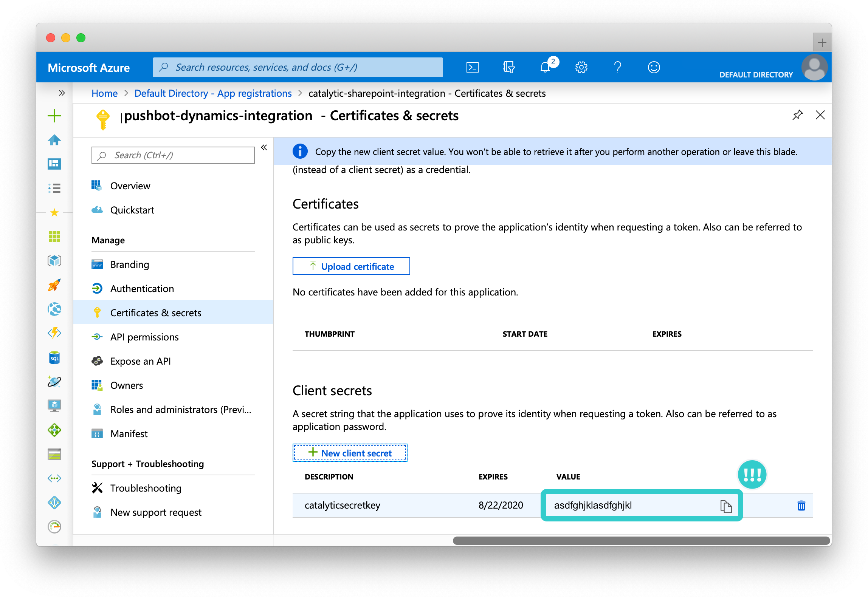Click the Certificates & secrets icon

click(97, 312)
